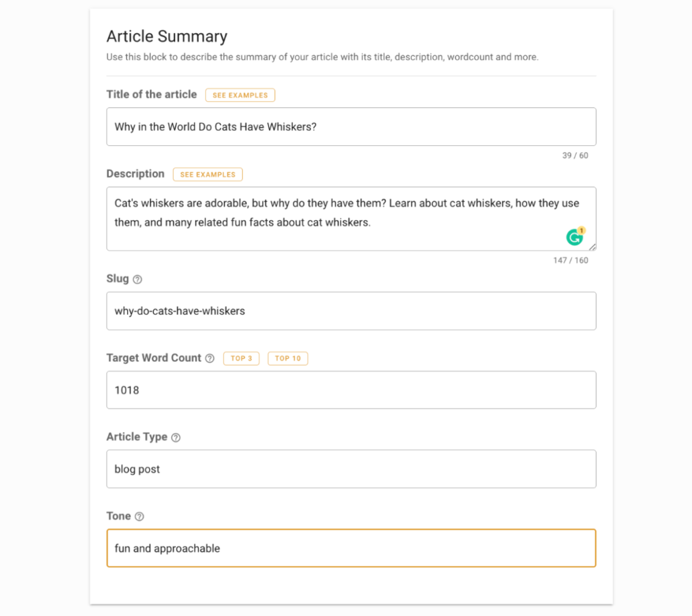The width and height of the screenshot is (692, 616).
Task: Click the Article Type help icon
Action: point(176,437)
